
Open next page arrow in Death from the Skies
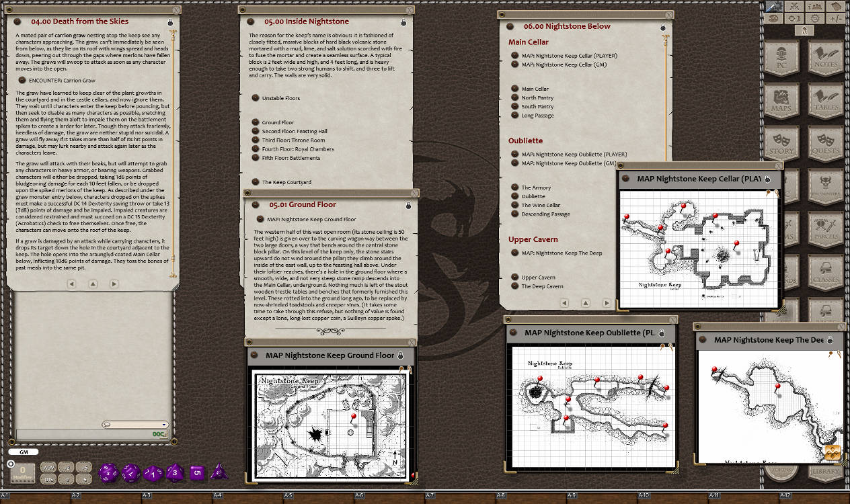[x=113, y=284]
